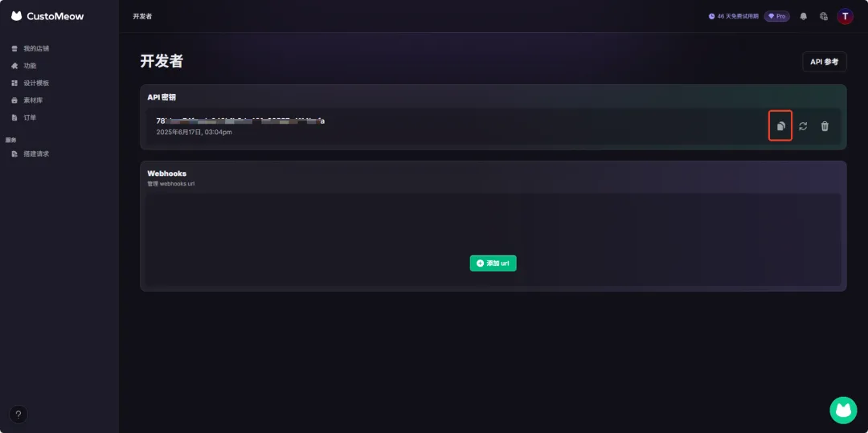Click the Pro plan badge
The width and height of the screenshot is (868, 433).
pos(776,17)
